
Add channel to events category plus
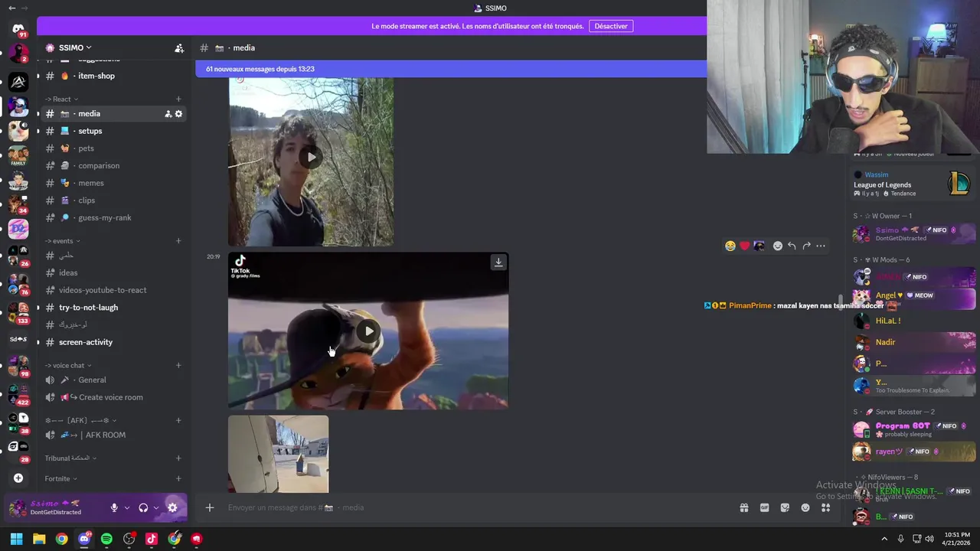pyautogui.click(x=178, y=241)
